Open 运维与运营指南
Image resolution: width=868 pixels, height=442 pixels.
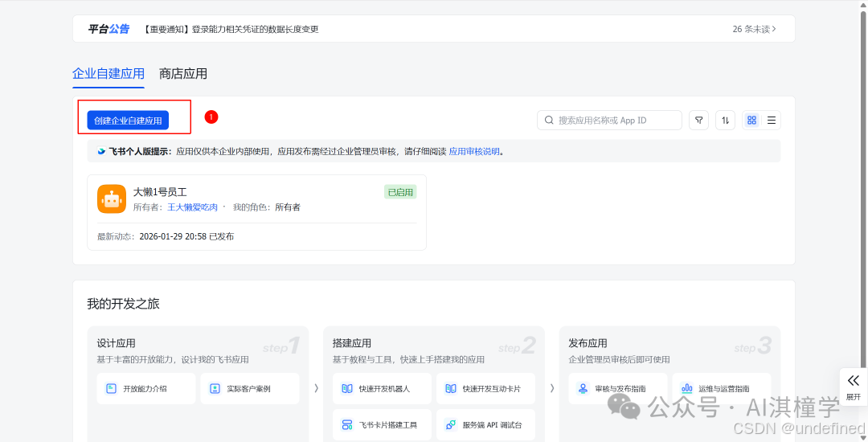point(721,388)
